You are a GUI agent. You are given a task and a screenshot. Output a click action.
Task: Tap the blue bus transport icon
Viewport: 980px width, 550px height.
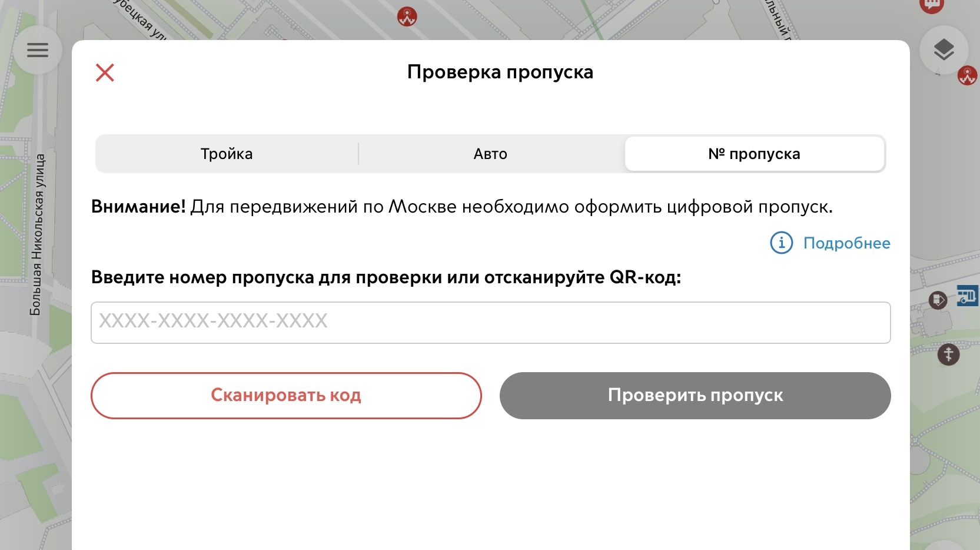(967, 296)
